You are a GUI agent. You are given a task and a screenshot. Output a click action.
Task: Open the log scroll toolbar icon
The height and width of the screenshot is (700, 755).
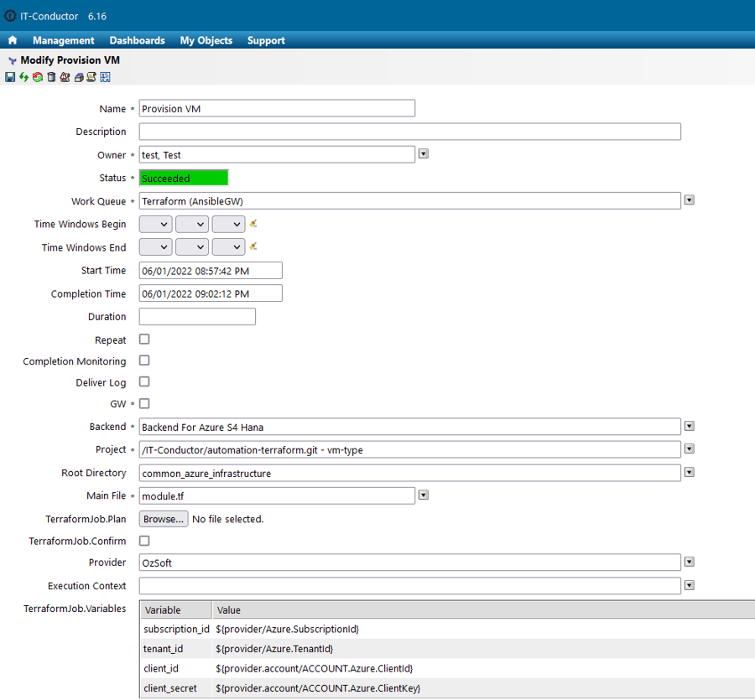point(91,77)
